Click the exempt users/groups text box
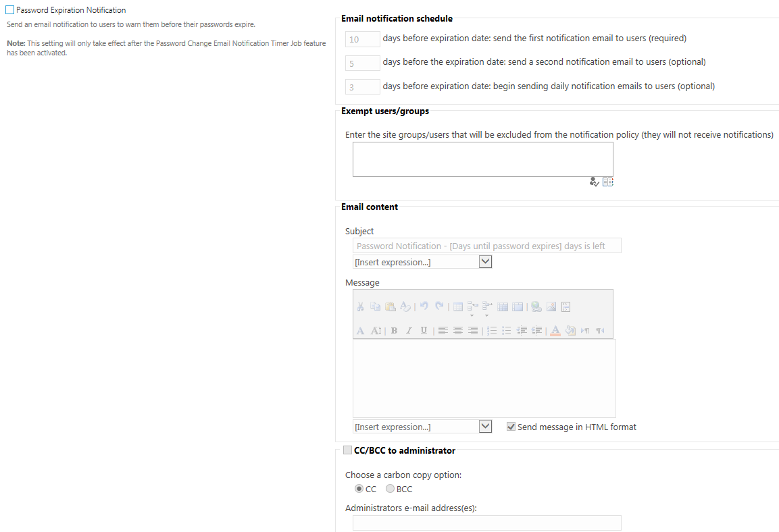 point(482,159)
